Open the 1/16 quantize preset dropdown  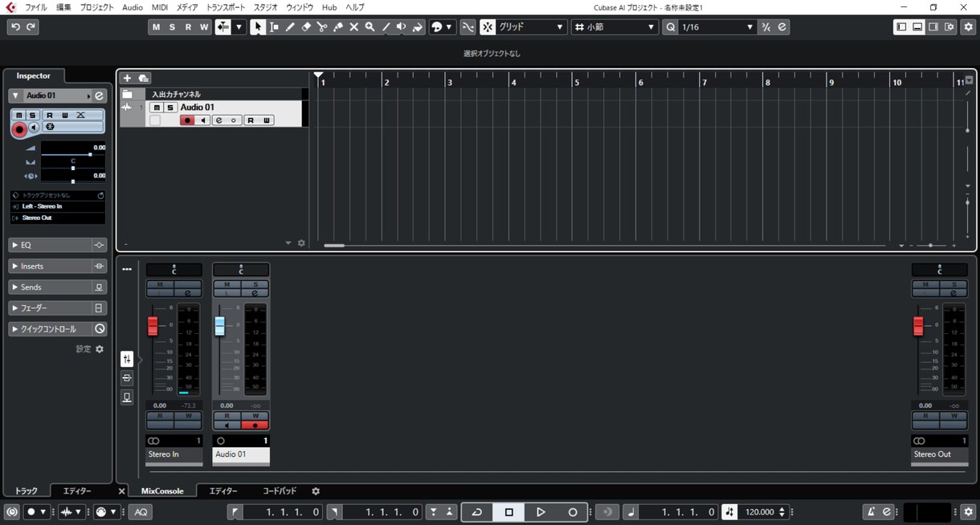tap(717, 27)
